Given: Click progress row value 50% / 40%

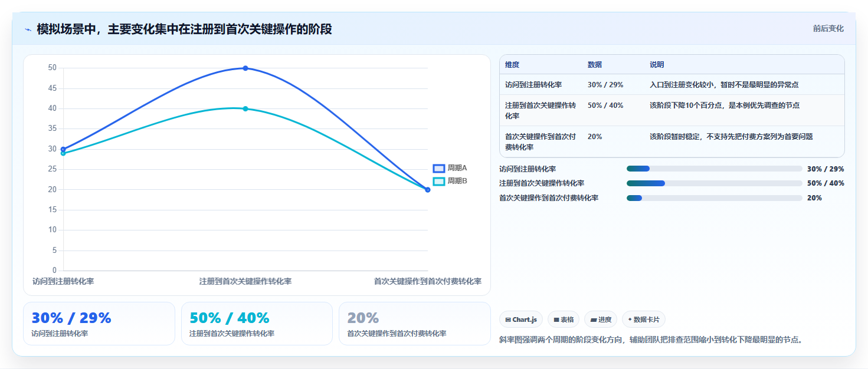Looking at the screenshot, I should pos(826,183).
